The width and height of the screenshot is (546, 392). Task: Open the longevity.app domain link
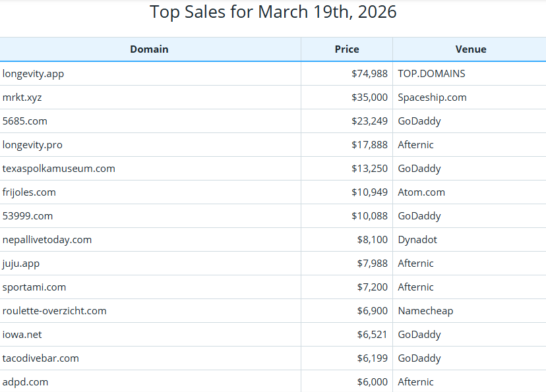point(33,73)
